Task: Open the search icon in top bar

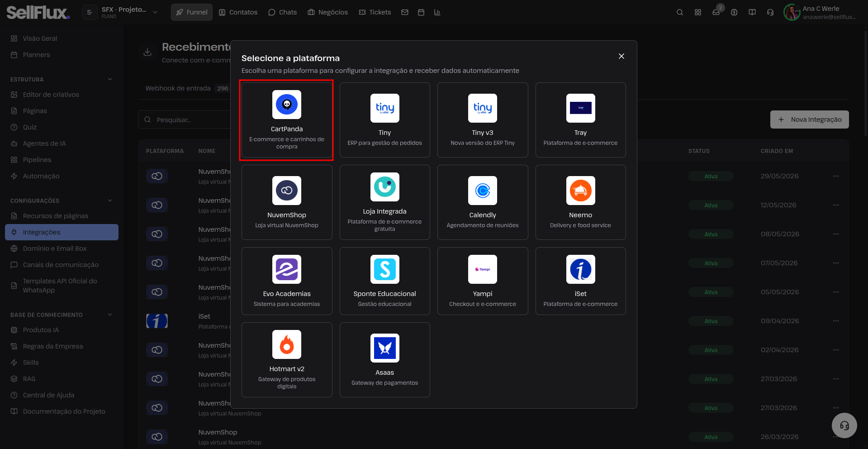Action: coord(680,12)
